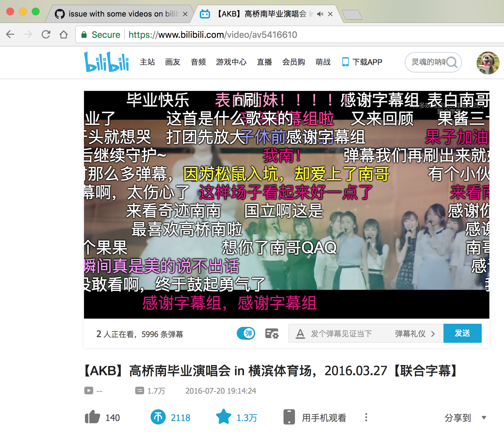504x435 pixels.
Task: Click the 分享到 label
Action: [x=458, y=418]
